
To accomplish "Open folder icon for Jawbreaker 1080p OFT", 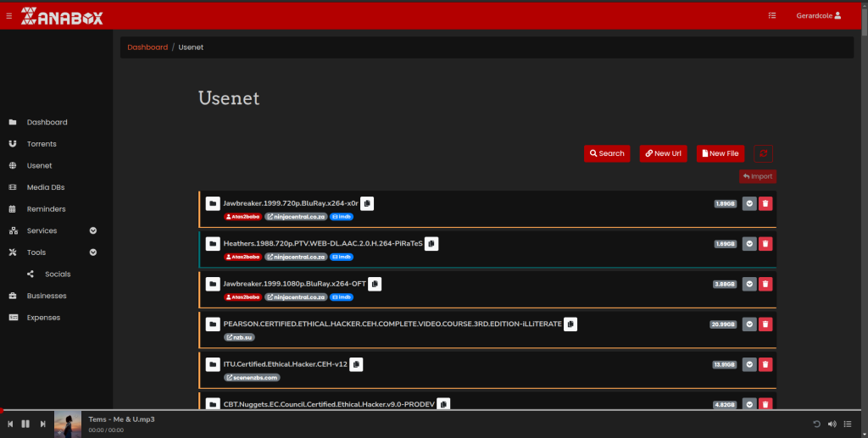I will [213, 284].
